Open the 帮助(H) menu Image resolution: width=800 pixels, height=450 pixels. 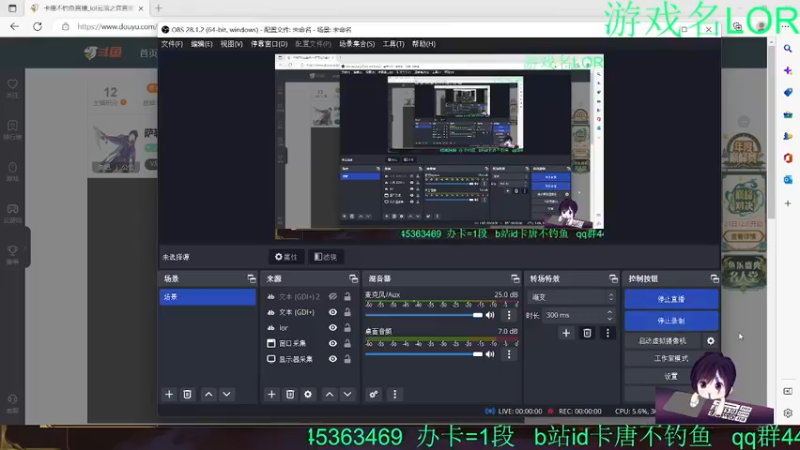click(x=424, y=44)
